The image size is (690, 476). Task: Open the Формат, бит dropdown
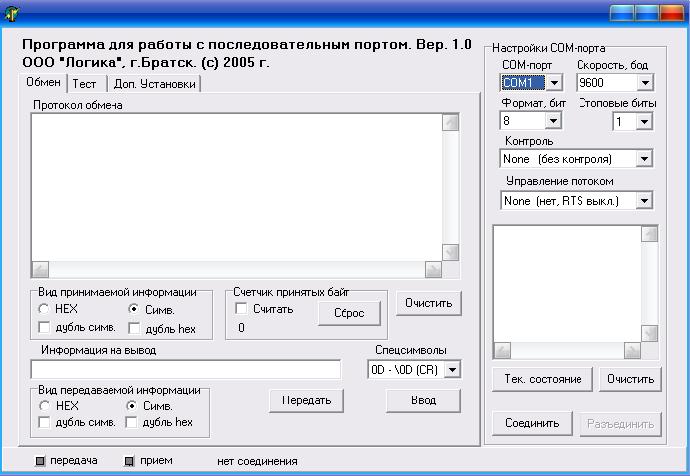[x=553, y=121]
